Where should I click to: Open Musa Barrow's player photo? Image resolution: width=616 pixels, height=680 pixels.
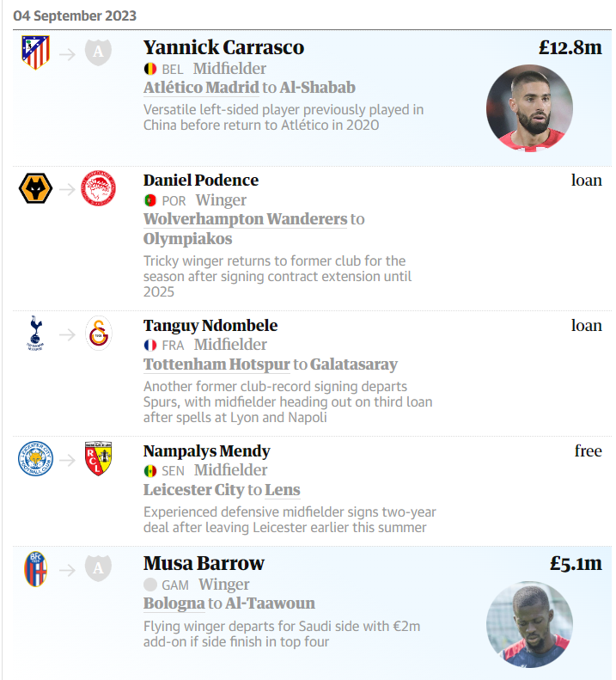click(x=529, y=623)
